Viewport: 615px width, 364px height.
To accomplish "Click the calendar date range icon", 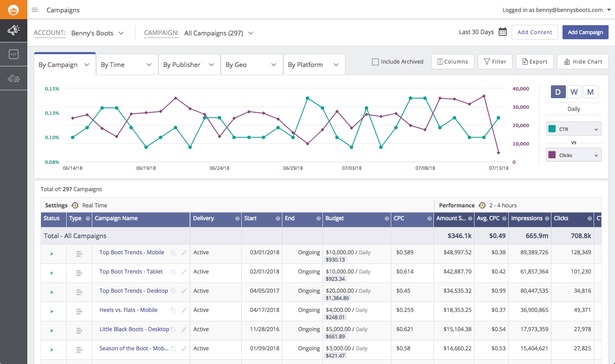I will click(503, 32).
